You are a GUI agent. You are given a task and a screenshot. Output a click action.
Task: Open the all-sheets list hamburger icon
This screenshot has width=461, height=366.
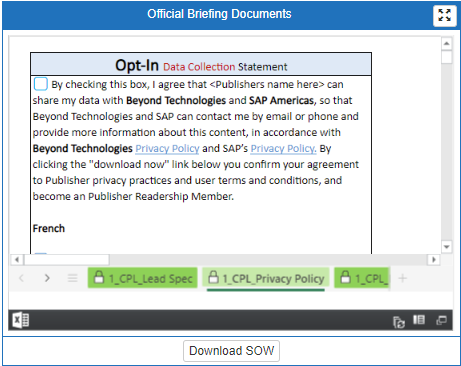(72, 278)
